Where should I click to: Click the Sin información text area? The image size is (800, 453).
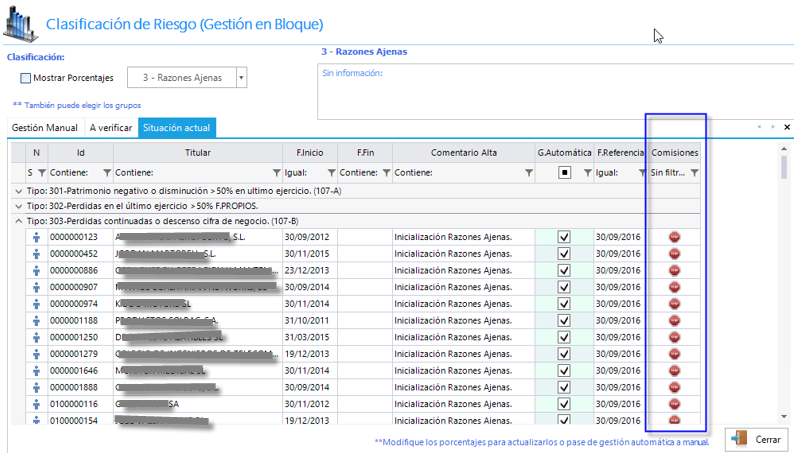click(556, 92)
